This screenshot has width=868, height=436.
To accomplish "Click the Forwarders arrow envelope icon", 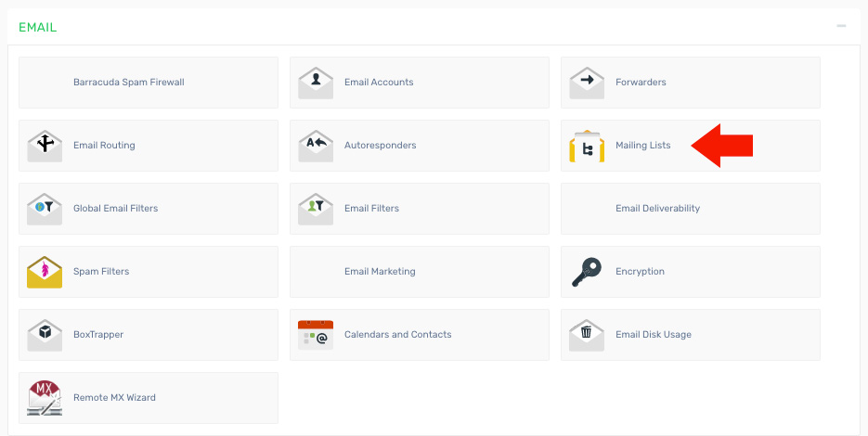I will [587, 83].
